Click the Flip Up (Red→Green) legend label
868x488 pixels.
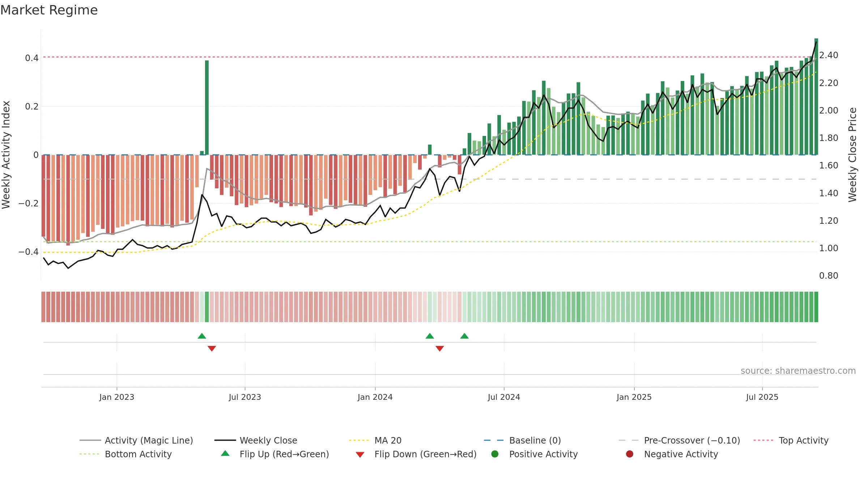tap(284, 454)
